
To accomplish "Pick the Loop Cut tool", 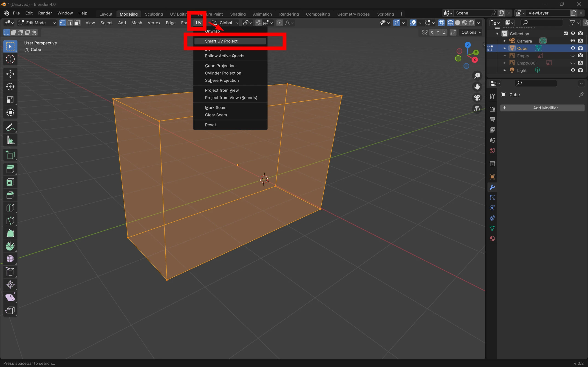I will 10,208.
